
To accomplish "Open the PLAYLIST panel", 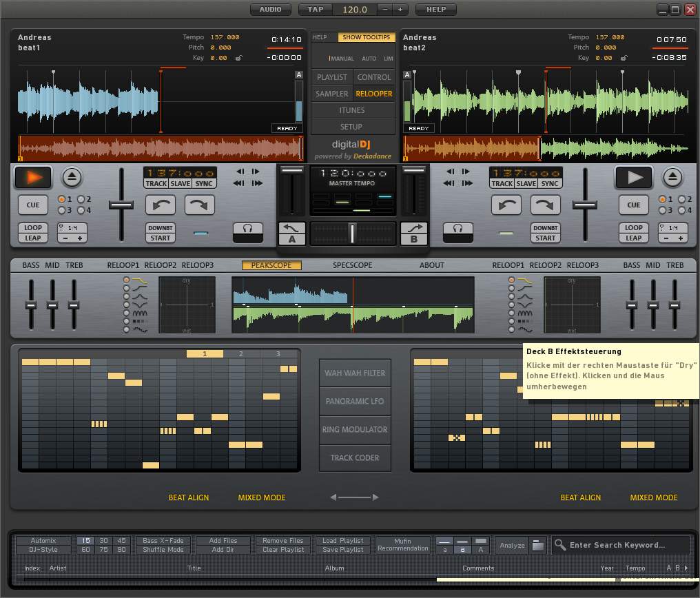I will pos(331,77).
